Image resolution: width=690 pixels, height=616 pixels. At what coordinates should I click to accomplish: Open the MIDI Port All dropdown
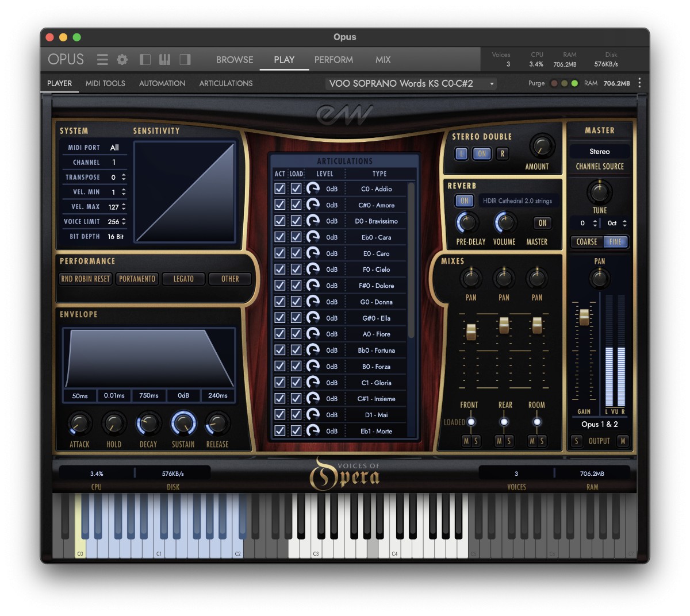pyautogui.click(x=114, y=148)
